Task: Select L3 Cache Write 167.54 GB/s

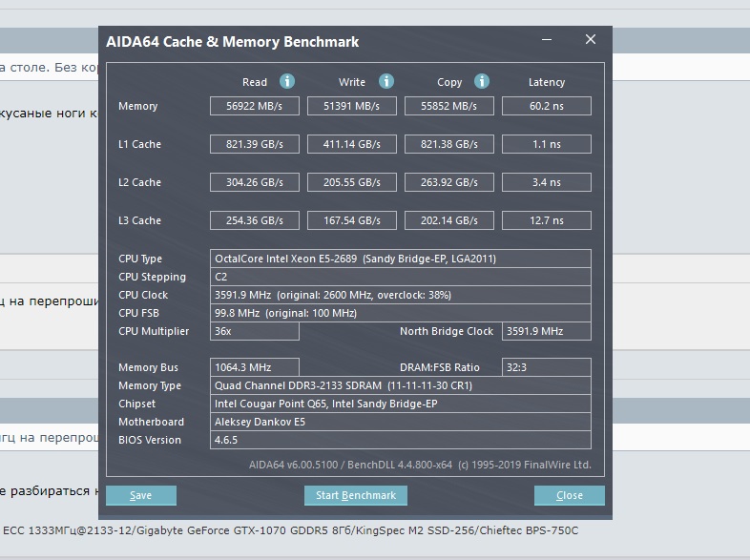Action: click(x=351, y=220)
